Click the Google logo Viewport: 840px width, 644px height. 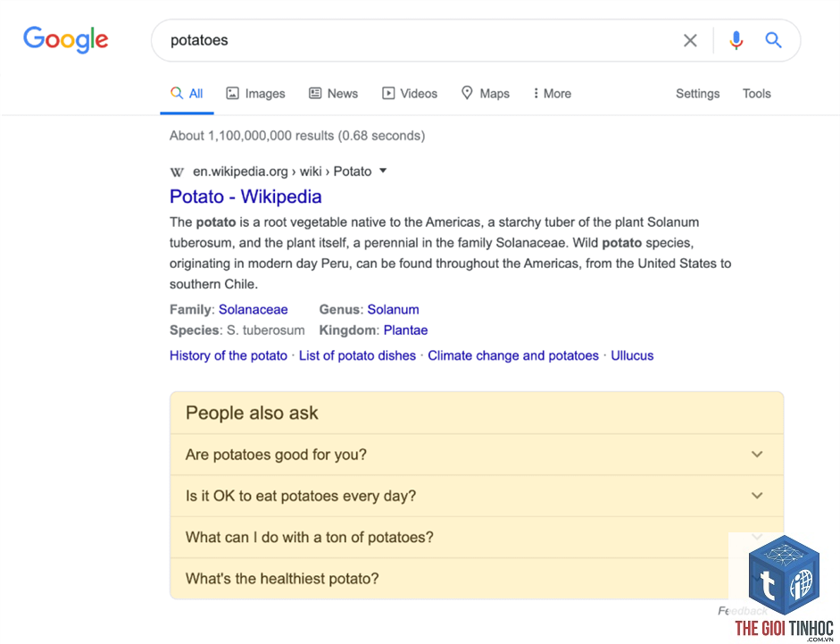point(65,39)
